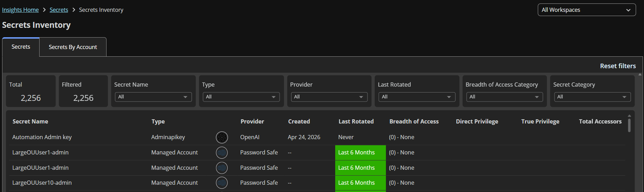Expand the Last Rotated filter dropdown
Viewport: 644px width, 192px height.
point(417,97)
